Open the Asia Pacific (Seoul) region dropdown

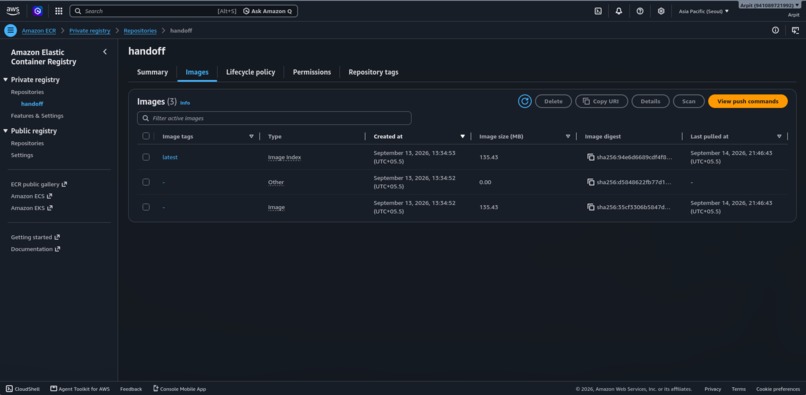pos(704,11)
